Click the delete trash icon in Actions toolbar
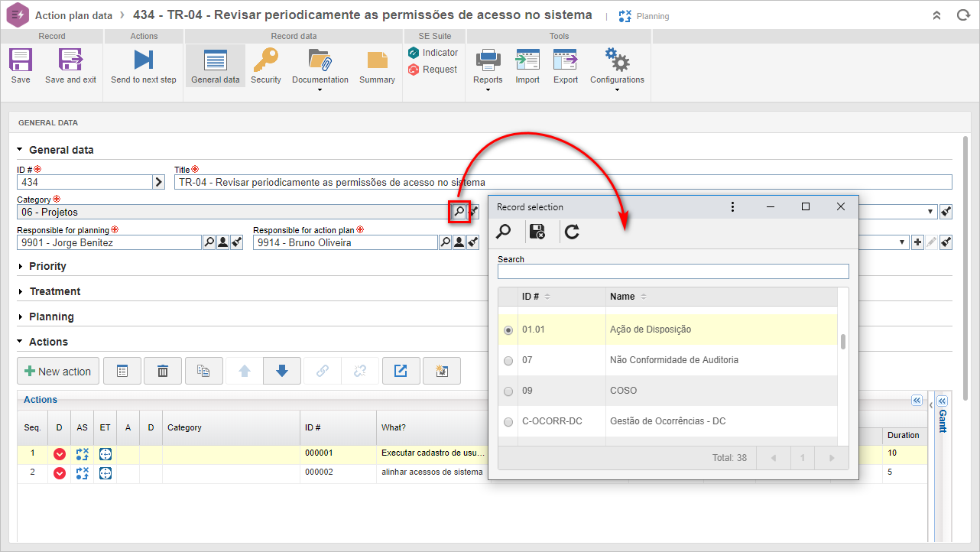The image size is (980, 552). [163, 371]
